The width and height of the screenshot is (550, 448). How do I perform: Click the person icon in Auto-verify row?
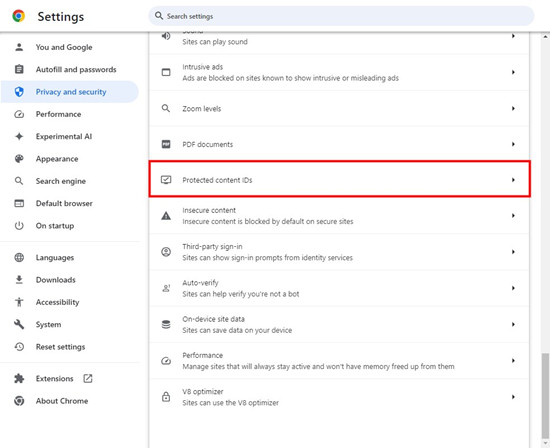pyautogui.click(x=166, y=288)
